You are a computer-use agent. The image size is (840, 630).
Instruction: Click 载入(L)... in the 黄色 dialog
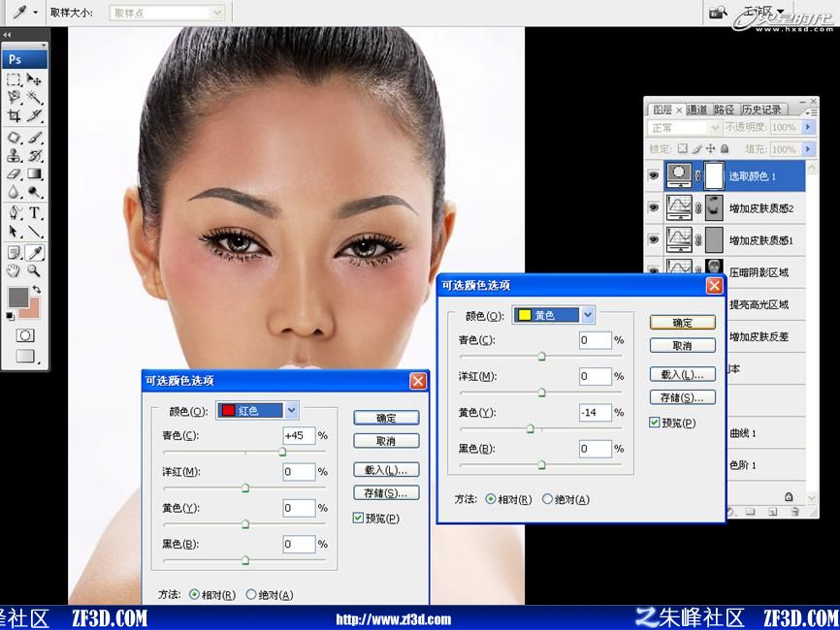[683, 374]
